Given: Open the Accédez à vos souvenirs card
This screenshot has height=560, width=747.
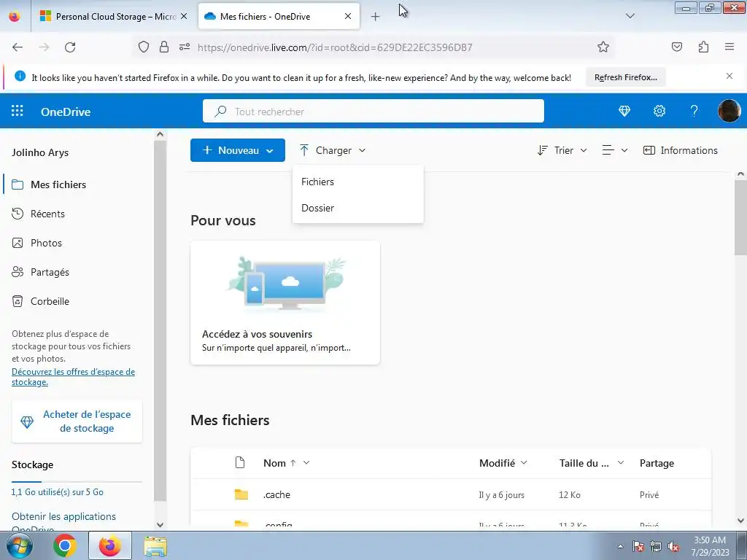Looking at the screenshot, I should pos(285,303).
